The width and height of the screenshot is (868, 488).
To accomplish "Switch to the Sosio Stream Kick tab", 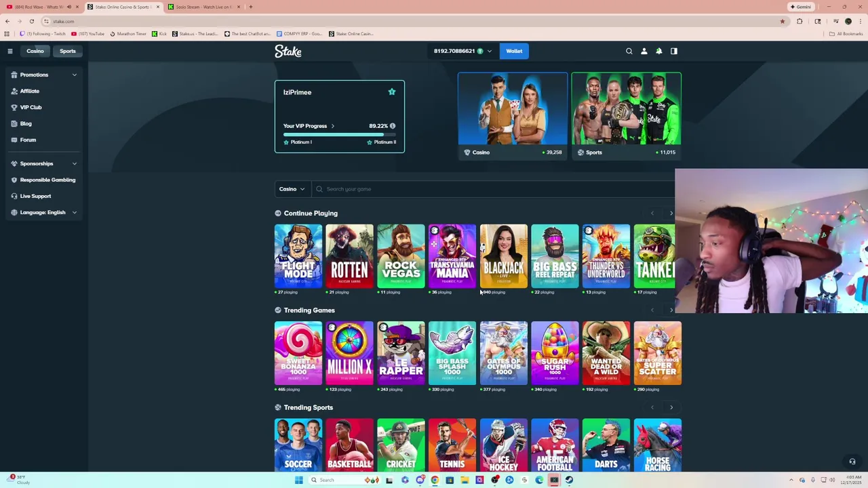I will (x=203, y=7).
